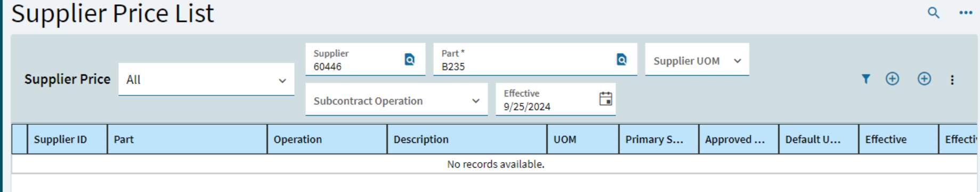Click the first circled plus icon

[892, 79]
